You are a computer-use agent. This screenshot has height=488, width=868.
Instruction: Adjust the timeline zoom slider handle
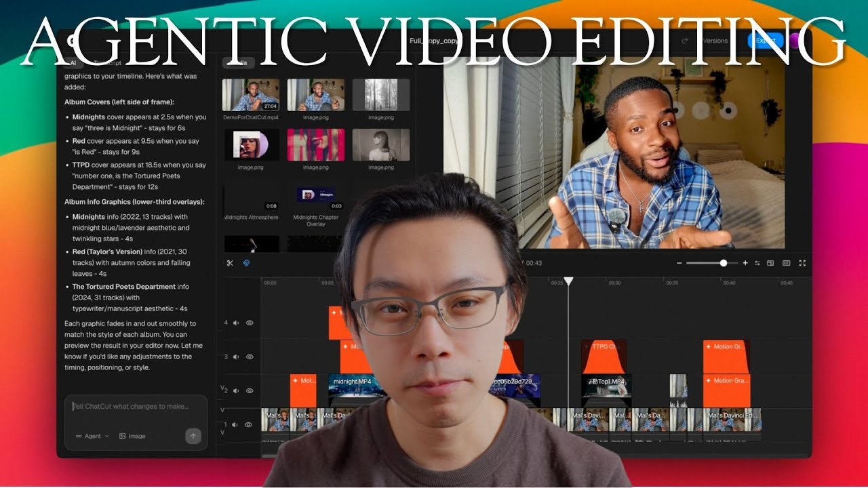(724, 262)
